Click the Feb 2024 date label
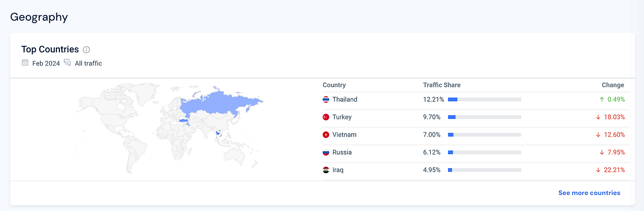The height and width of the screenshot is (211, 644). tap(46, 63)
